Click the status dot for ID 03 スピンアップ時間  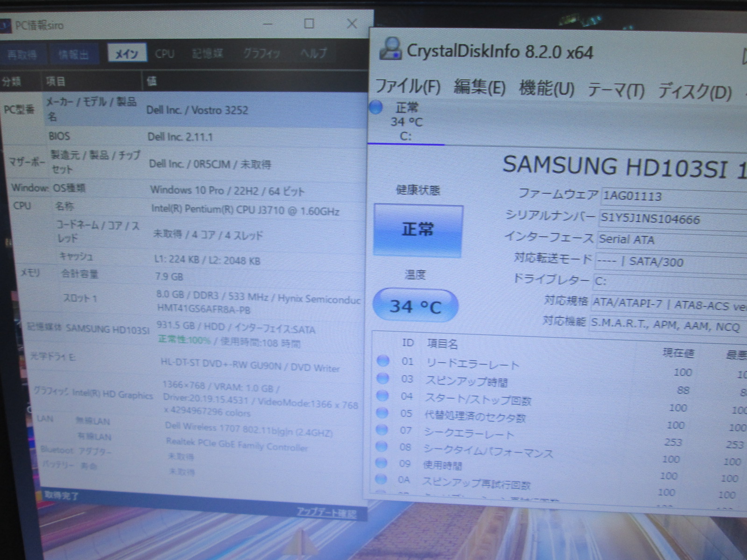[x=382, y=378]
